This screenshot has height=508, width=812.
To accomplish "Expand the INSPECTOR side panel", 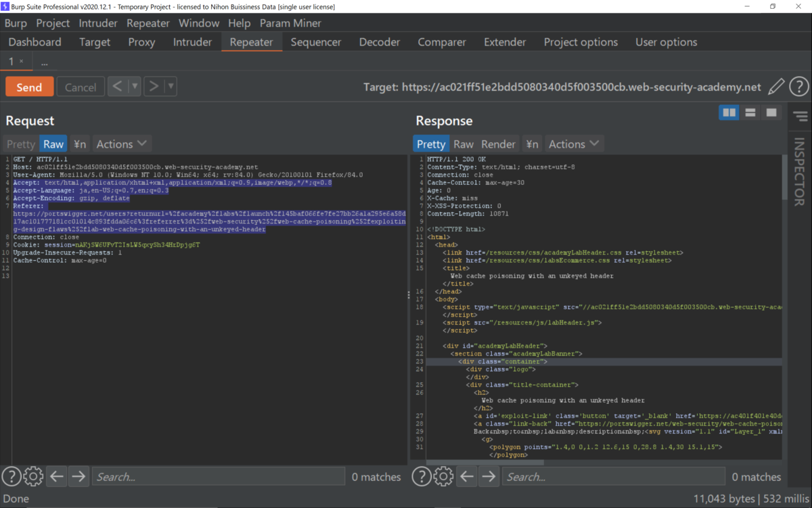I will tap(800, 171).
